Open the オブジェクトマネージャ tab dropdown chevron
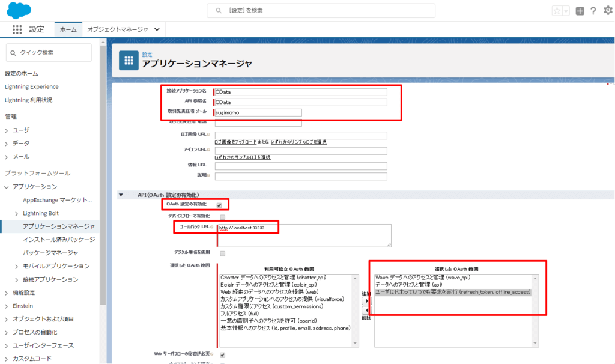The height and width of the screenshot is (364, 615). tap(157, 29)
